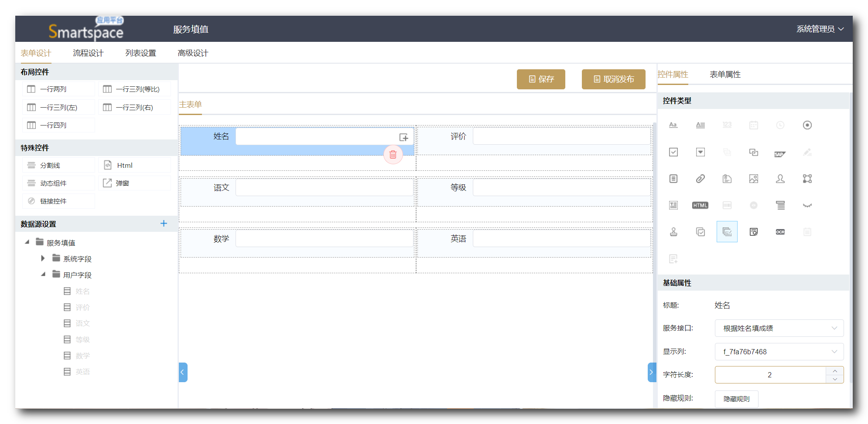This screenshot has width=868, height=424.
Task: Open the 服务接口 dropdown
Action: 779,328
